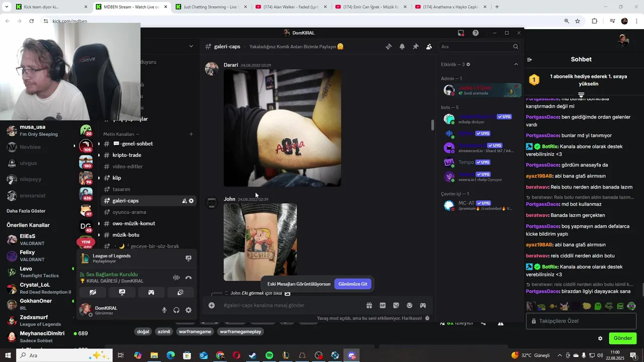This screenshot has width=644, height=362.
Task: Switch to Alan Walker Faded tab
Action: click(291, 7)
